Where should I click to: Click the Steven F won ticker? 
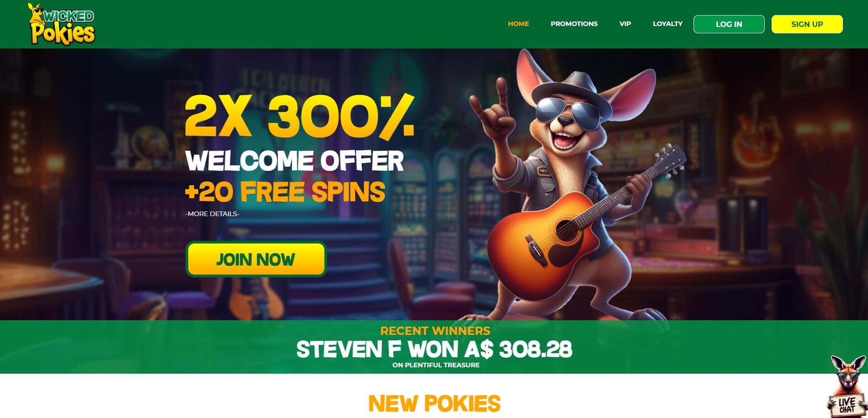(x=434, y=349)
